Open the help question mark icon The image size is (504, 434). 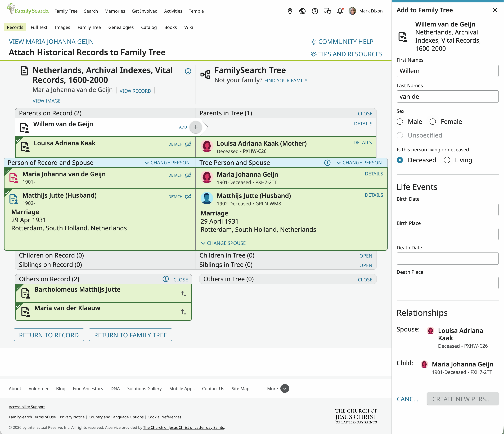[315, 11]
